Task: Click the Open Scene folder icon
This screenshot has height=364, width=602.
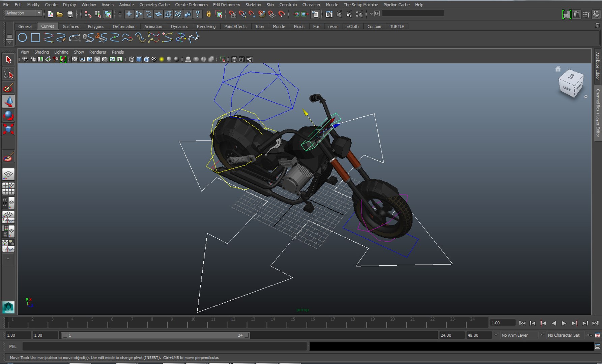Action: click(x=60, y=14)
